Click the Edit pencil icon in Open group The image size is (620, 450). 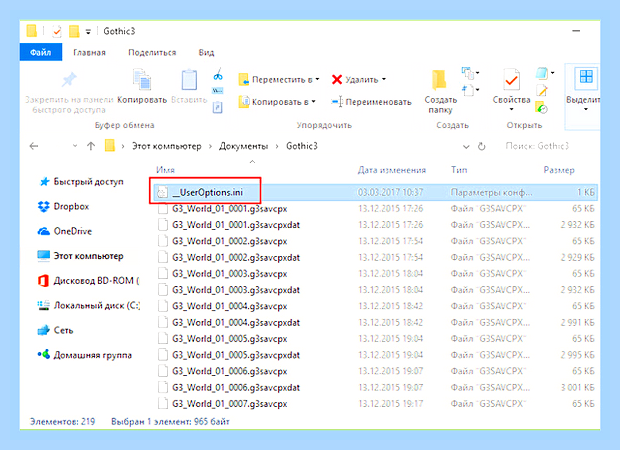pos(542,91)
